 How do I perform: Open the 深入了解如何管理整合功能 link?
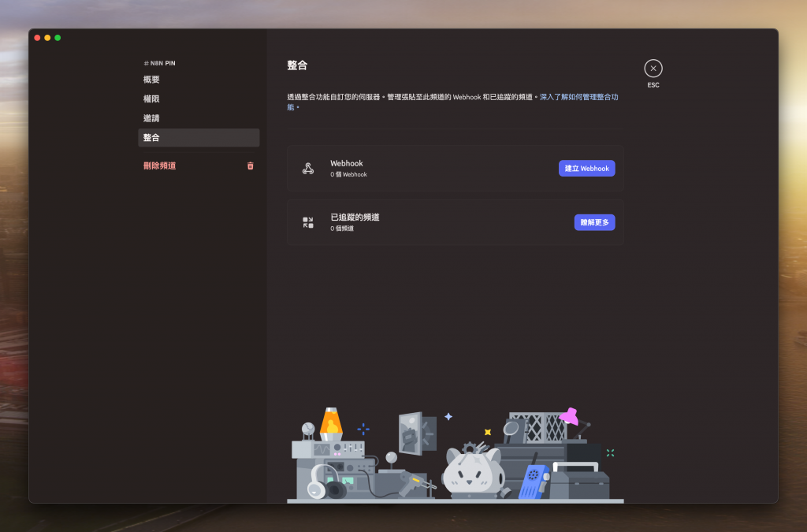click(578, 97)
